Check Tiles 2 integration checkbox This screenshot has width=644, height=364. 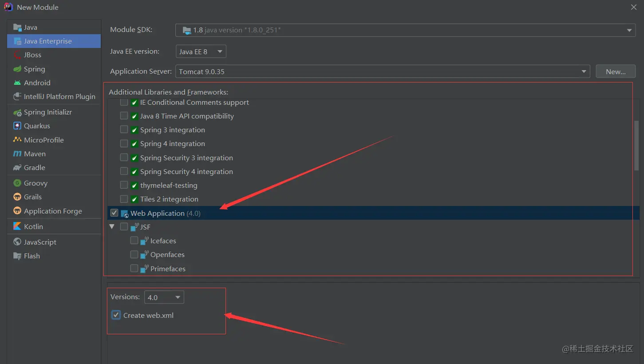124,199
